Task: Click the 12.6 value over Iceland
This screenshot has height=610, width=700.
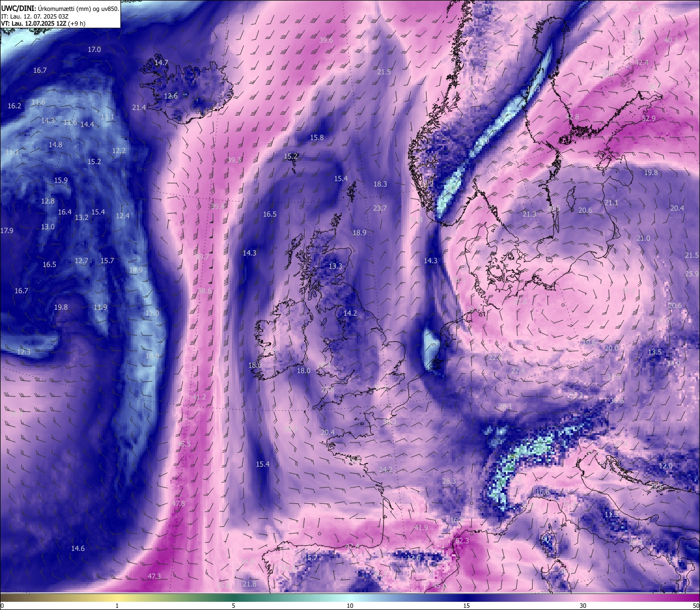Action: click(171, 96)
